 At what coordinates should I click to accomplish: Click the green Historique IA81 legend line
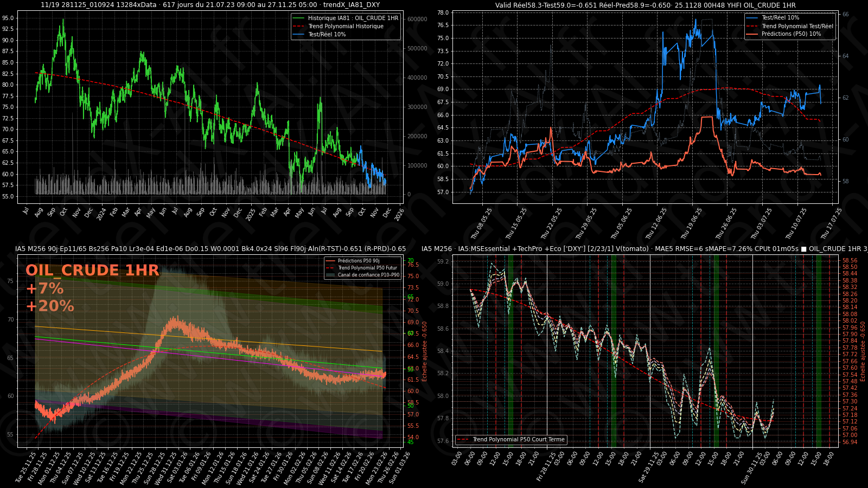(x=298, y=18)
